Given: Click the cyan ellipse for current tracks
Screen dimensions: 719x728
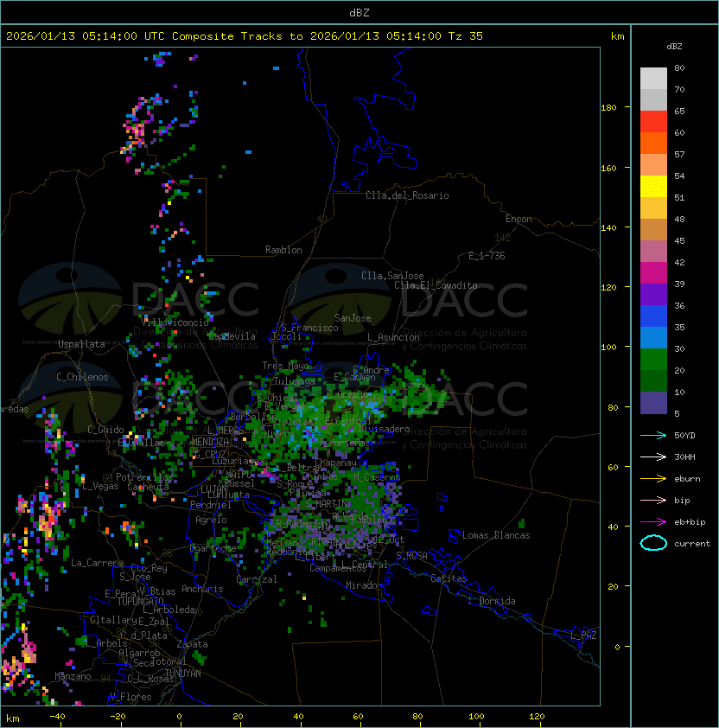Looking at the screenshot, I should click(653, 543).
